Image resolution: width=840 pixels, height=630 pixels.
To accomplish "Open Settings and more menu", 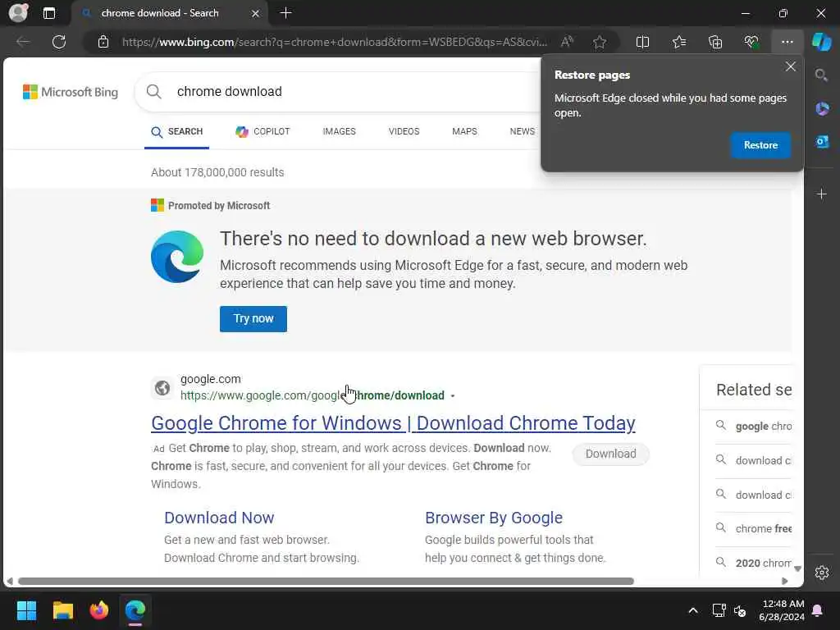I will 787,42.
